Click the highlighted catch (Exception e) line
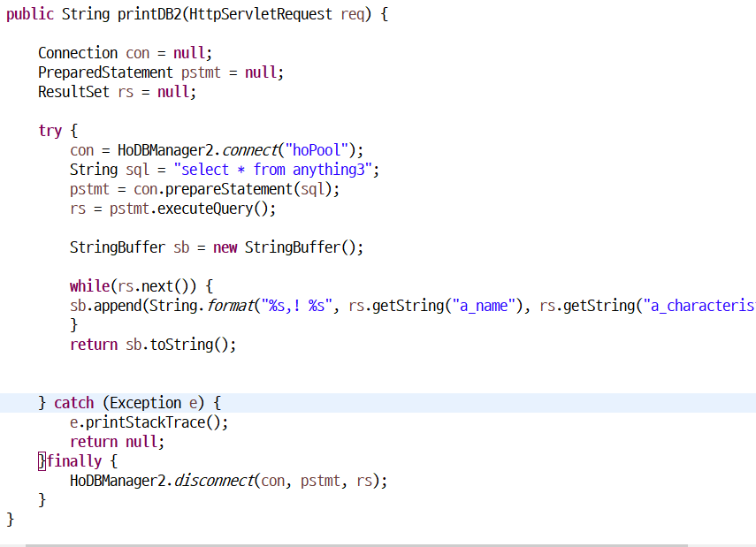The image size is (756, 547). [x=378, y=403]
